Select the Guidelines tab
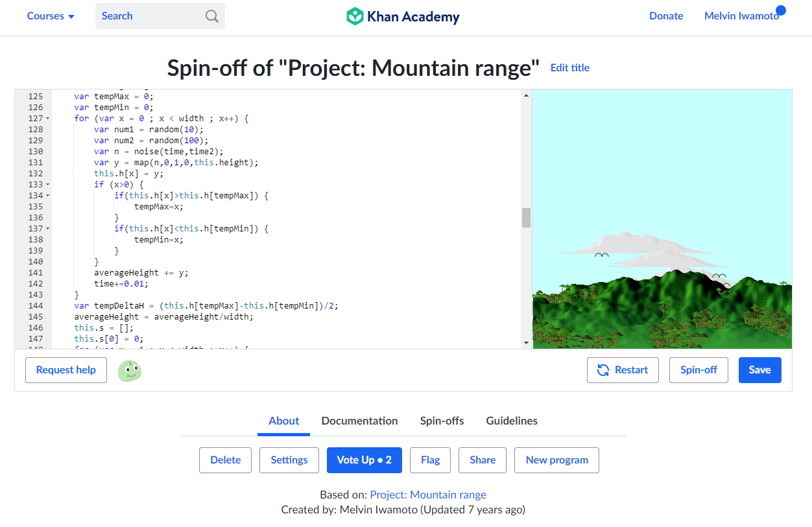This screenshot has width=812, height=527. point(512,421)
